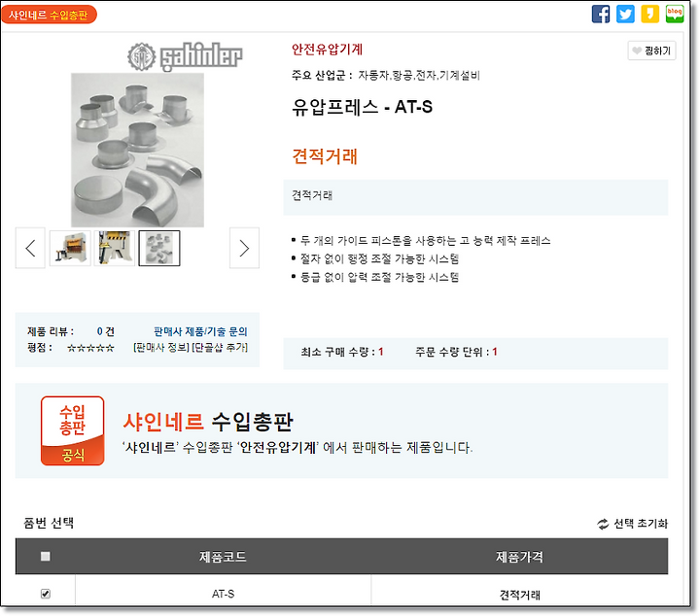Click the 주문 수량 단위 : 1 text
The height and width of the screenshot is (616, 700).
(x=456, y=352)
